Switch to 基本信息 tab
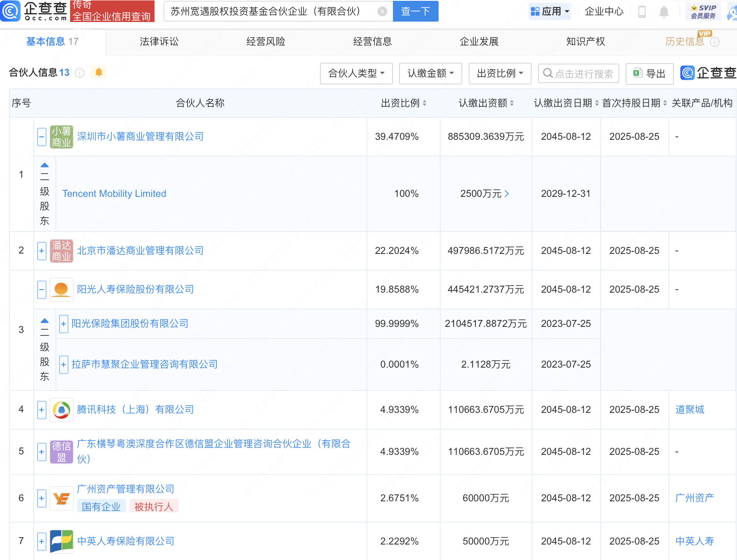This screenshot has height=560, width=737. point(52,42)
